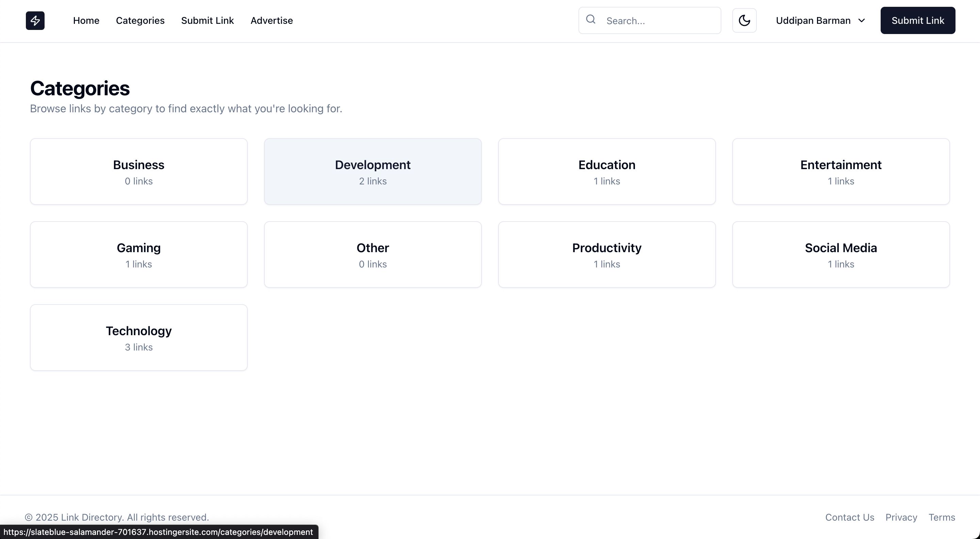Viewport: 980px width, 539px height.
Task: Go to the Categories nav item
Action: [x=140, y=20]
